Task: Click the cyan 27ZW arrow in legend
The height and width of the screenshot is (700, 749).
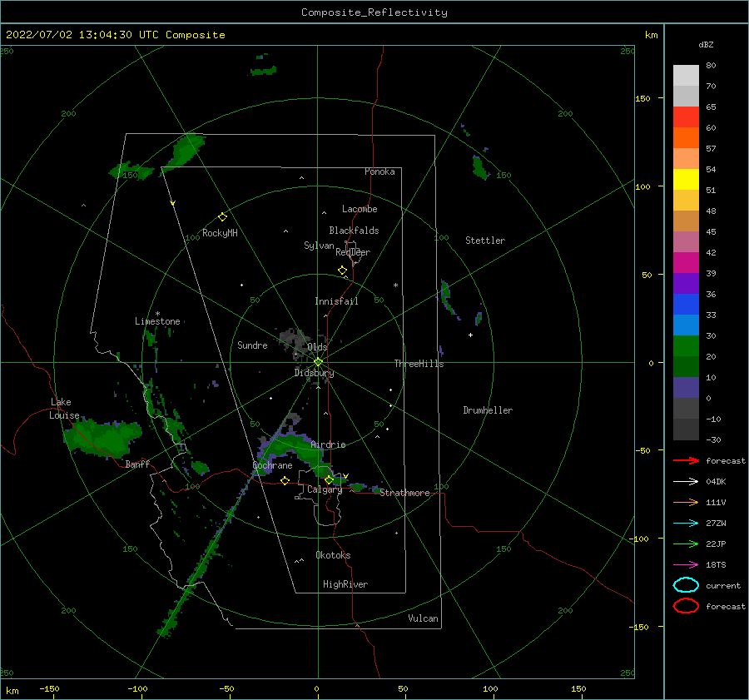Action: tap(686, 524)
